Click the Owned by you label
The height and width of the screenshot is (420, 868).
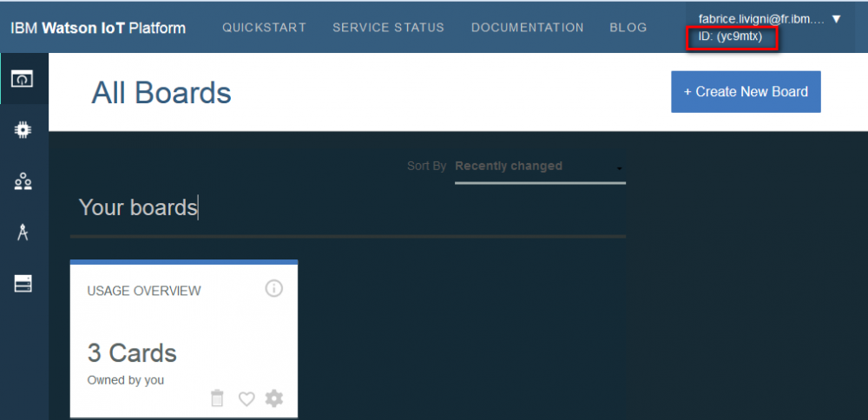pyautogui.click(x=126, y=381)
